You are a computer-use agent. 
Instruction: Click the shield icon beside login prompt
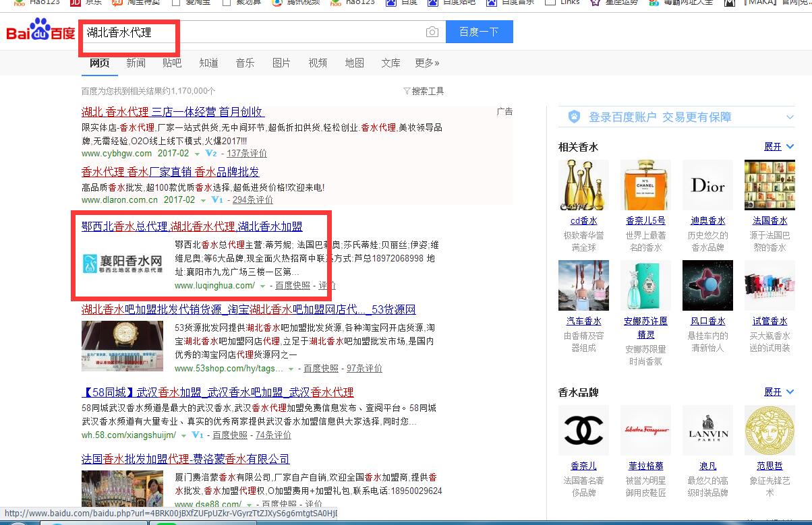(574, 117)
